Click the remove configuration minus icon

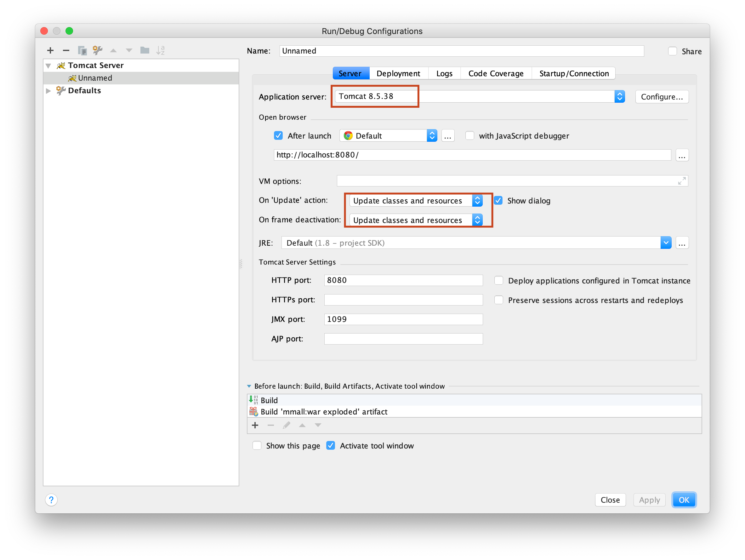[x=66, y=50]
